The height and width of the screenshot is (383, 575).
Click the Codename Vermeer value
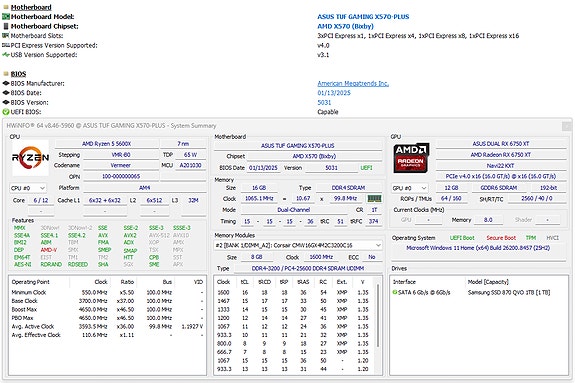tap(121, 165)
